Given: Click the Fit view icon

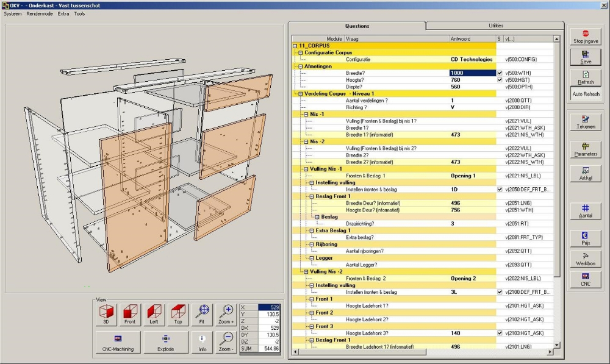Looking at the screenshot, I should click(x=201, y=312).
